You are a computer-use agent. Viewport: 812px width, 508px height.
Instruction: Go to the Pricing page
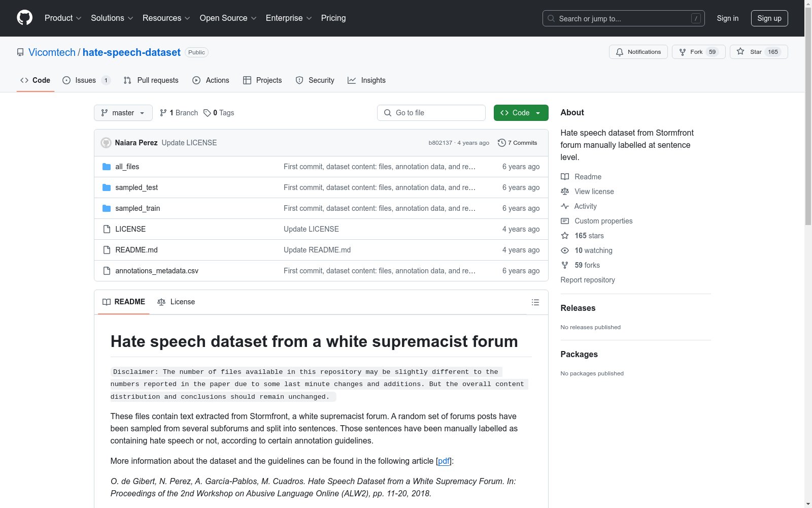(333, 18)
